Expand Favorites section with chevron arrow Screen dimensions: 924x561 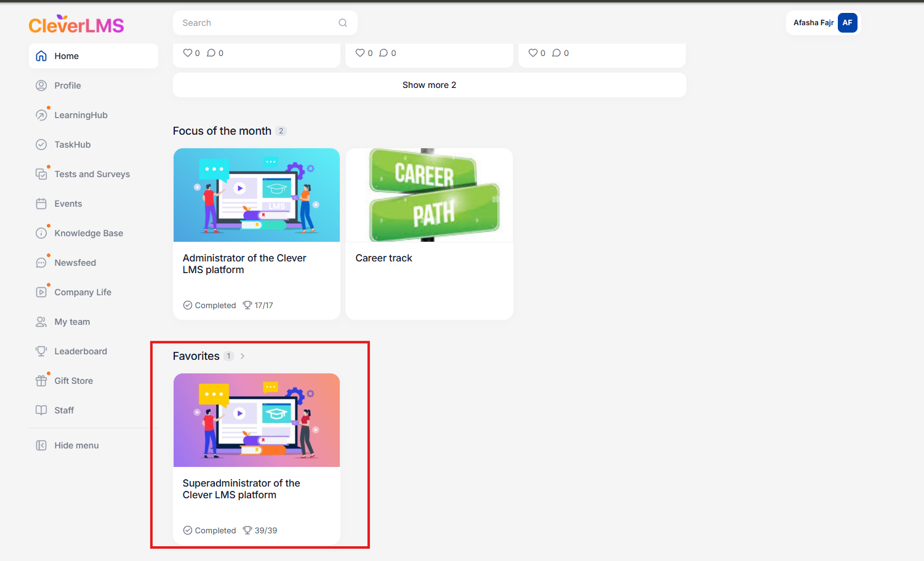pos(243,356)
